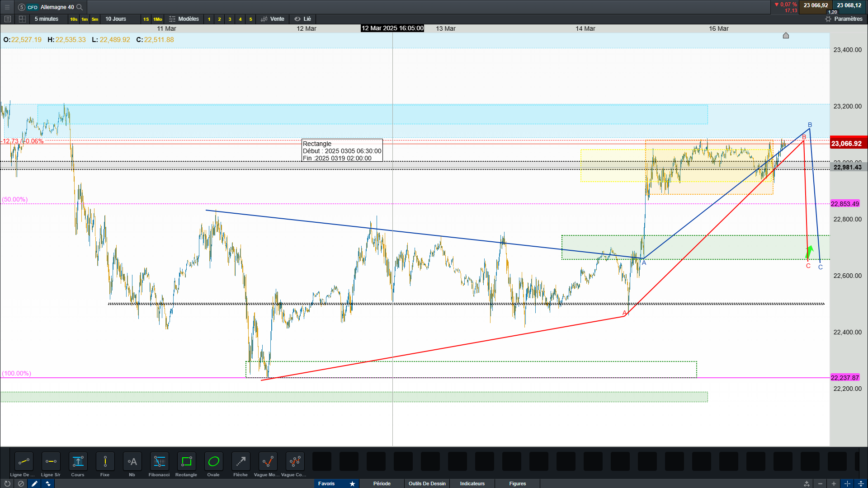Select the Cours price marker tool
Screen dimensions: 868x488
[78, 462]
